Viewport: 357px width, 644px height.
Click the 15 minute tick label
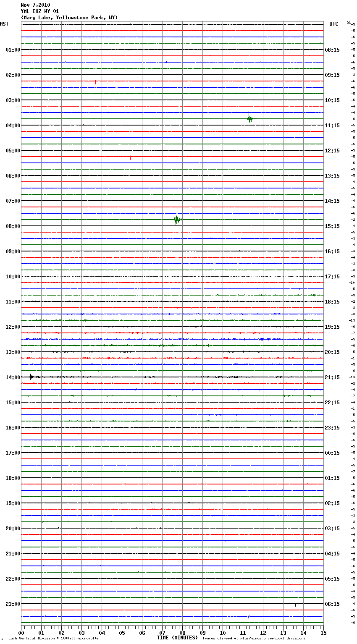[323, 633]
